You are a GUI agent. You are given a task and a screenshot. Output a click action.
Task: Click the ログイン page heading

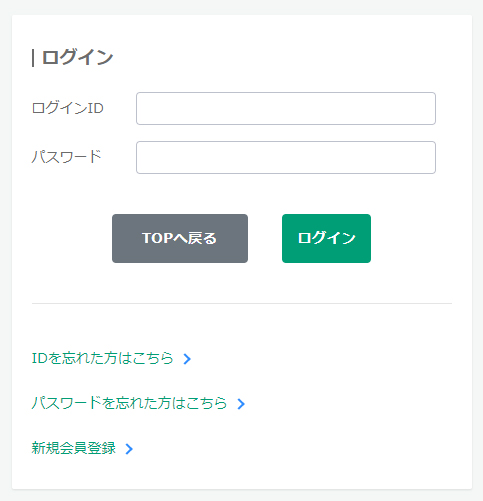click(77, 57)
